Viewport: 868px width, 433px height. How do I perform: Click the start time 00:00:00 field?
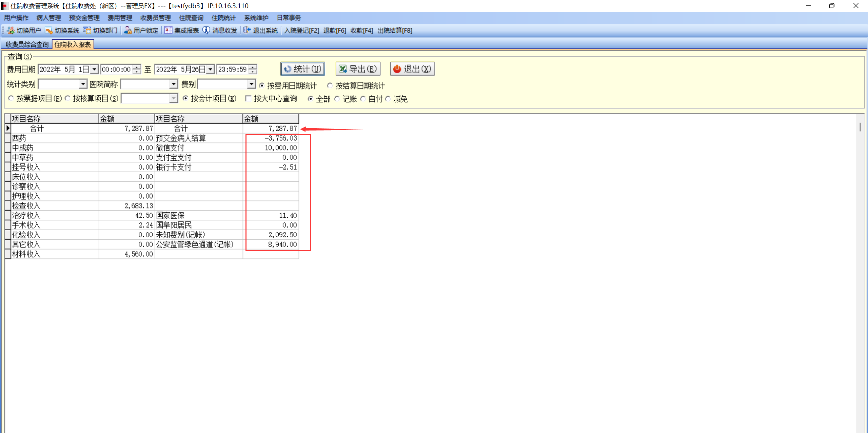pyautogui.click(x=116, y=70)
